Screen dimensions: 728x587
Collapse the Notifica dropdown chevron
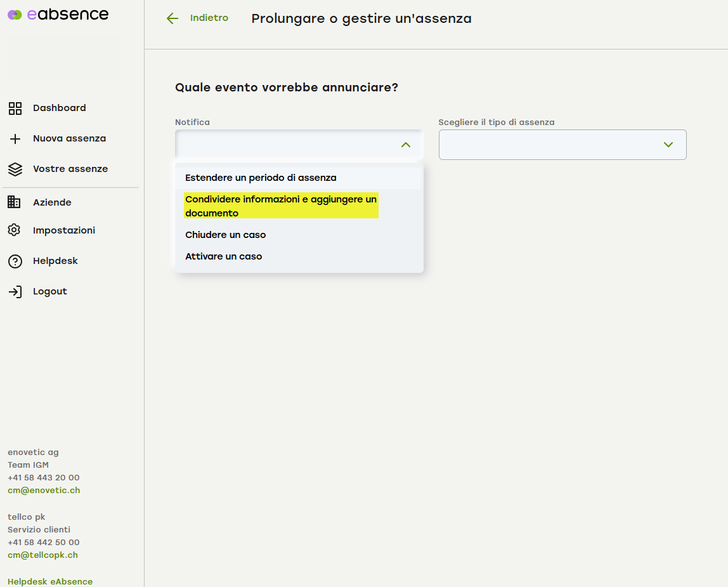406,145
